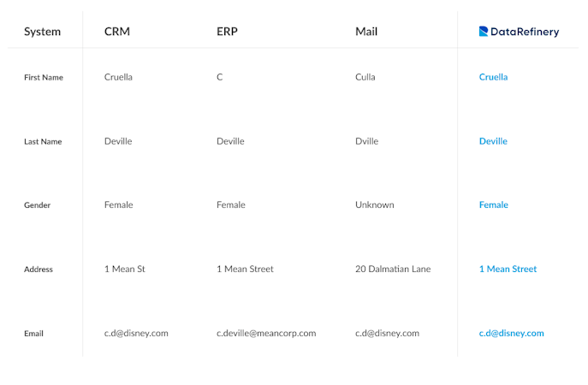The width and height of the screenshot is (588, 385).
Task: Open the refined 'Deville' last name link
Action: (493, 141)
